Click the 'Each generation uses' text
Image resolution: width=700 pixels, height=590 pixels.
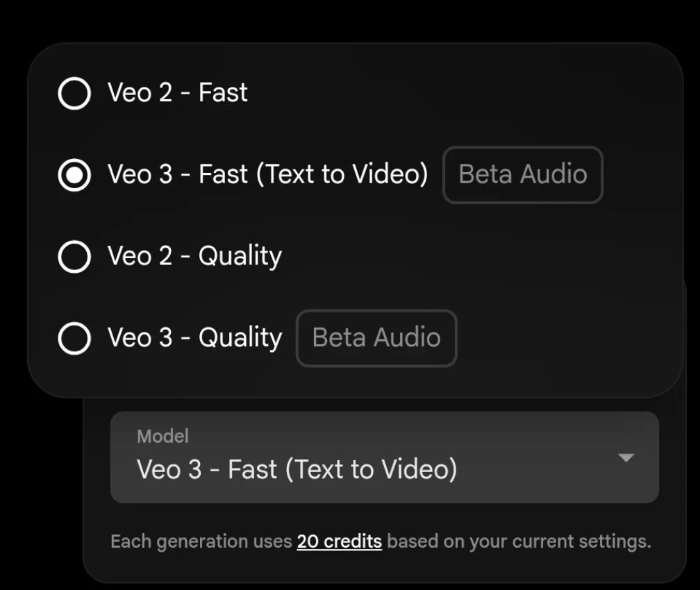coord(201,541)
